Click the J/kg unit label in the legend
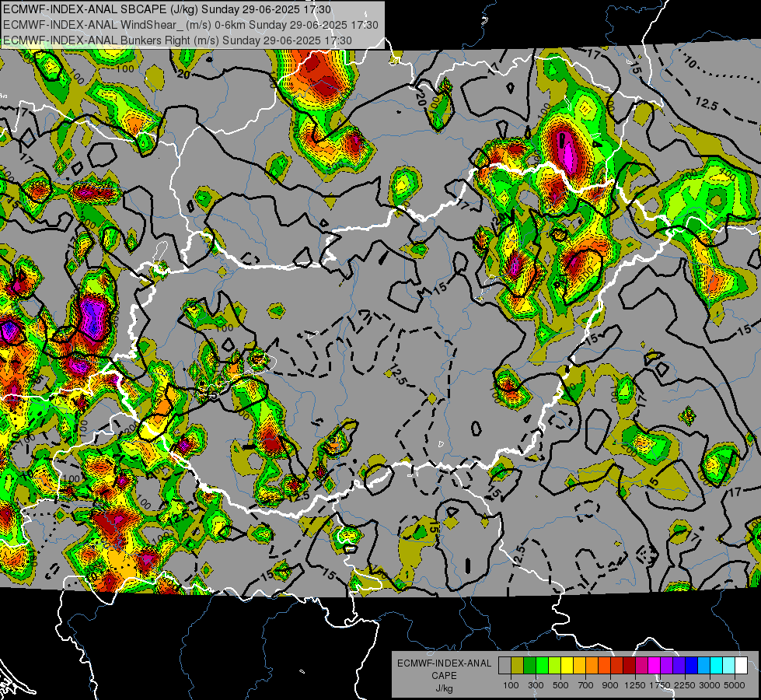The image size is (761, 700). [444, 688]
